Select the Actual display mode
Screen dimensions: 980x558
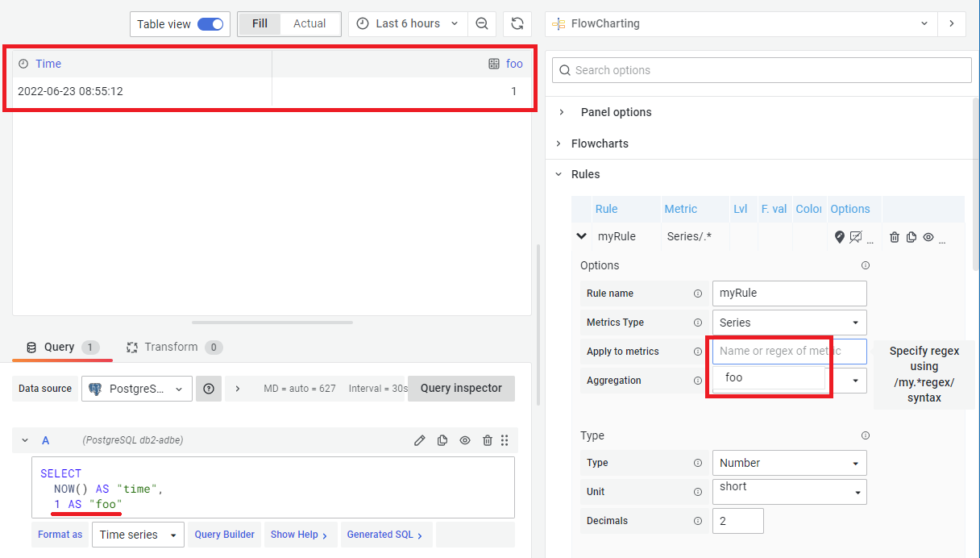309,23
